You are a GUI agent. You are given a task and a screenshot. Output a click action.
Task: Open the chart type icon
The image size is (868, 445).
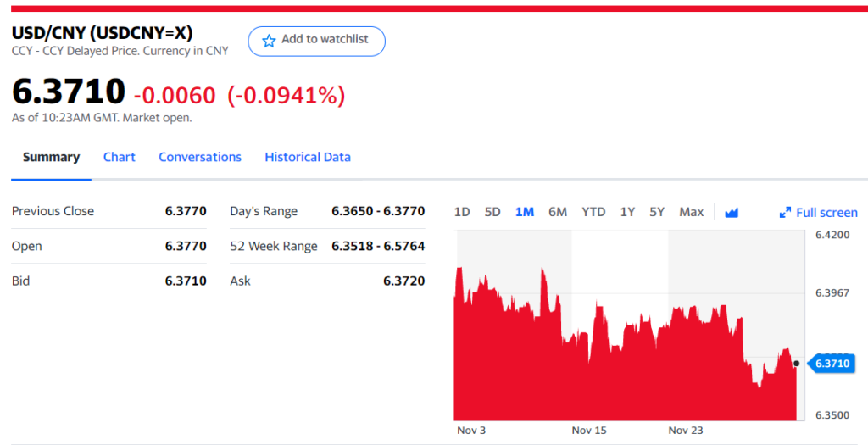click(x=732, y=212)
